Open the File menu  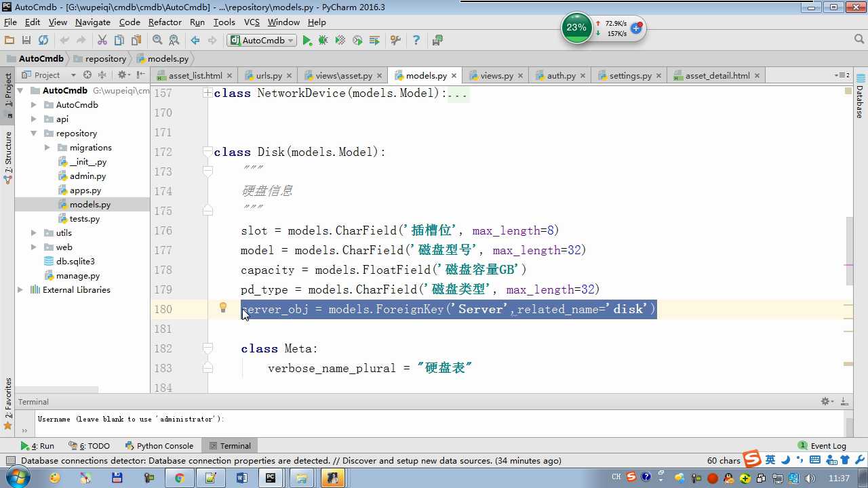coord(9,22)
